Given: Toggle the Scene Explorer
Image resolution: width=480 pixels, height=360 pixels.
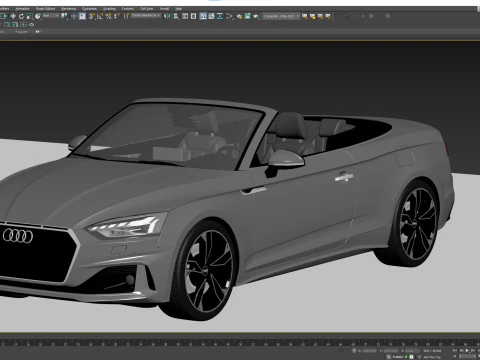Looking at the screenshot, I should click(x=185, y=16).
